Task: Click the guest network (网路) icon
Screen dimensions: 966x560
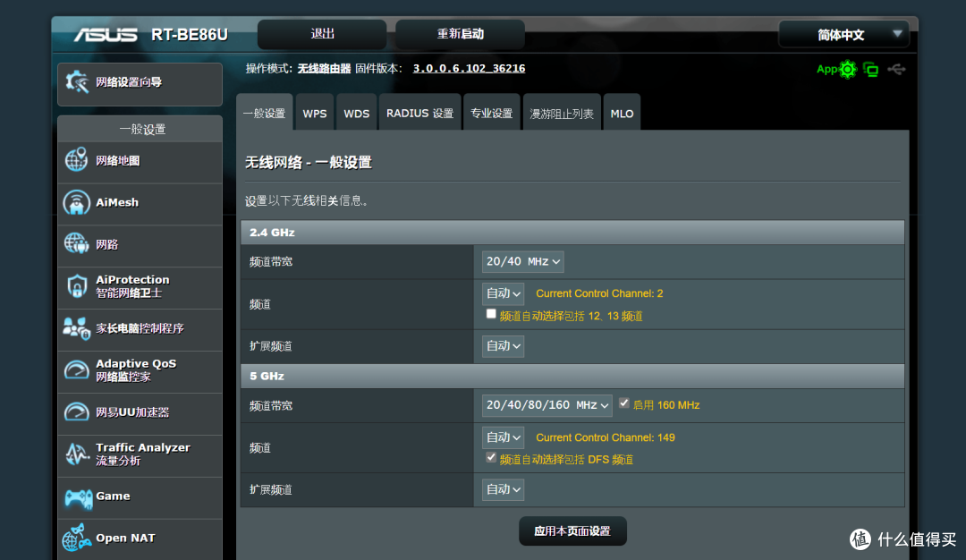Action: click(76, 244)
